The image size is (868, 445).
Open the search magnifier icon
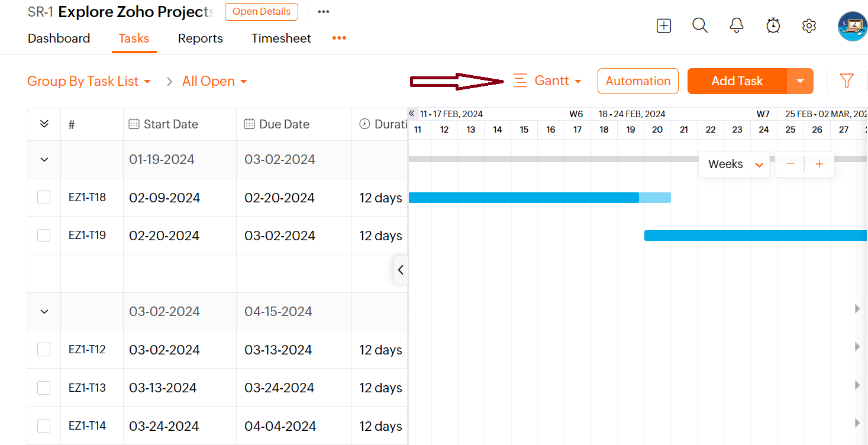point(700,25)
